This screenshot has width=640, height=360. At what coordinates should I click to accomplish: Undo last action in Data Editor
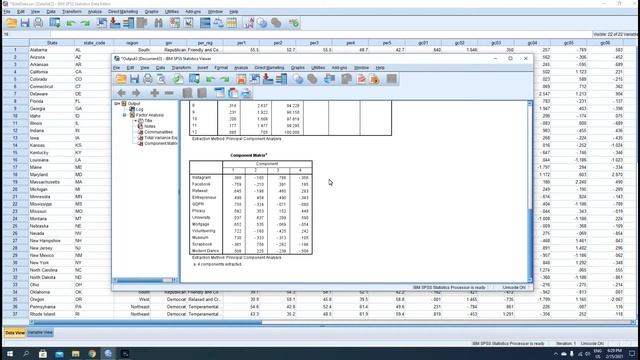tap(71, 23)
